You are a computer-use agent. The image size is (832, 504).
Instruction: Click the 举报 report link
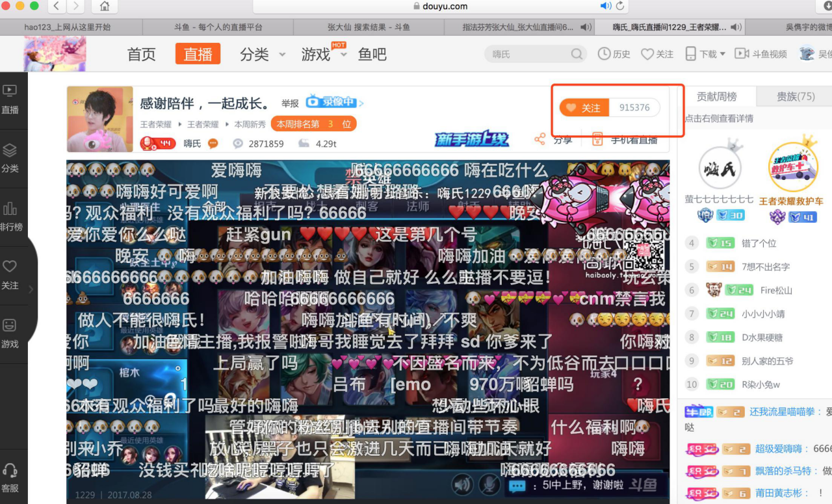click(x=290, y=103)
